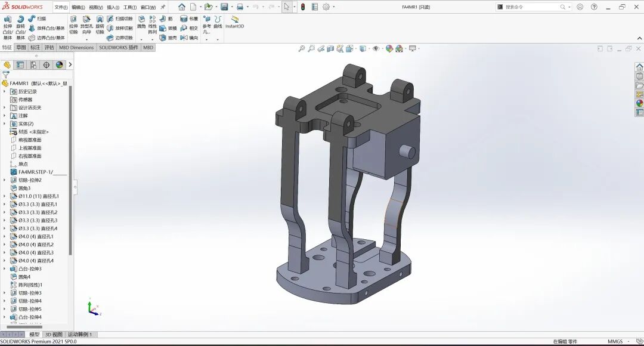Screen dimensions: 644x346
Task: Select the 边界切除 boundary cut tool
Action: (x=120, y=38)
